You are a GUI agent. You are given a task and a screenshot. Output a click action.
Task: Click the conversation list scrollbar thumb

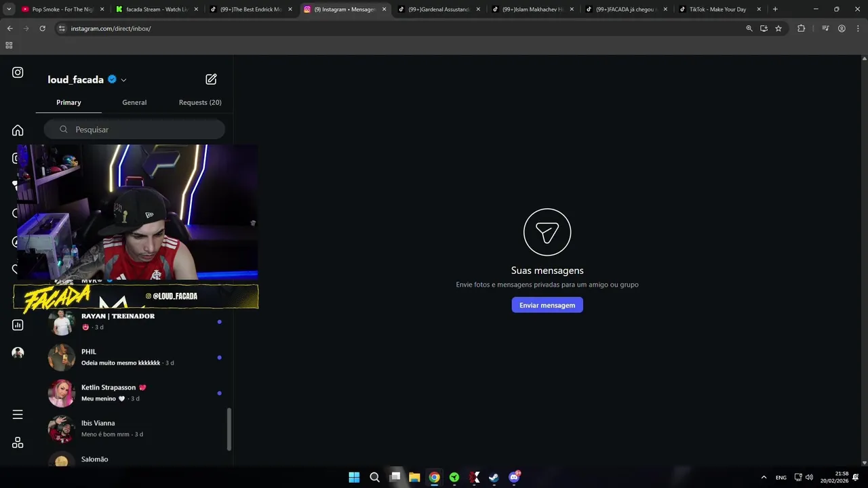229,429
